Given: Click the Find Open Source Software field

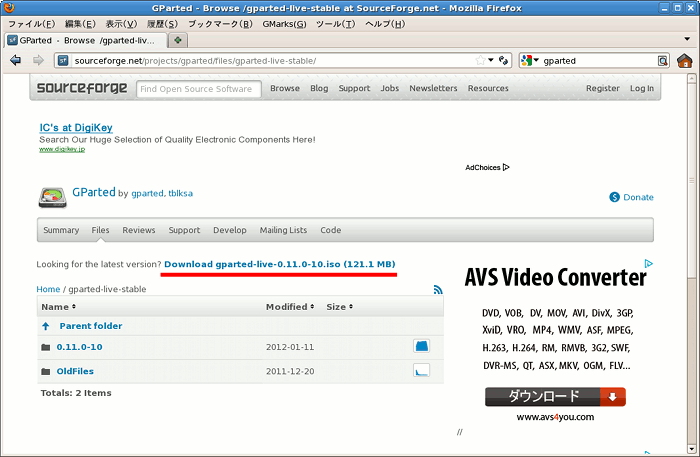Looking at the screenshot, I should (198, 89).
